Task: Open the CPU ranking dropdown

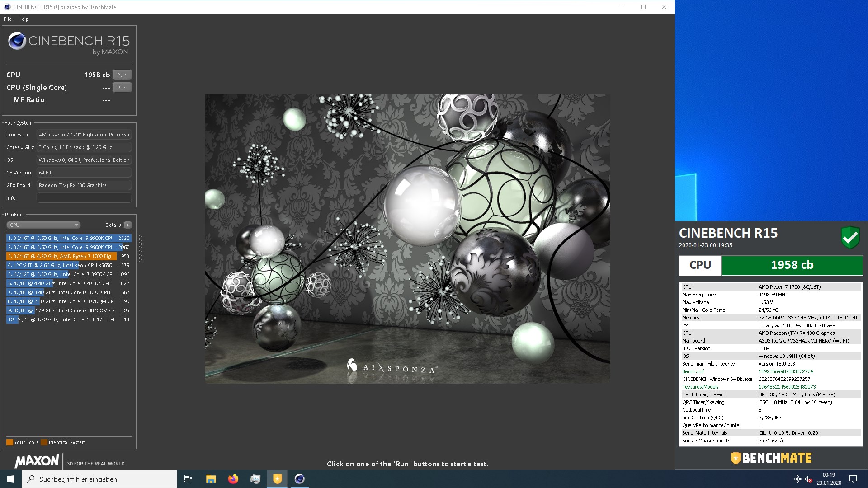Action: pos(43,225)
